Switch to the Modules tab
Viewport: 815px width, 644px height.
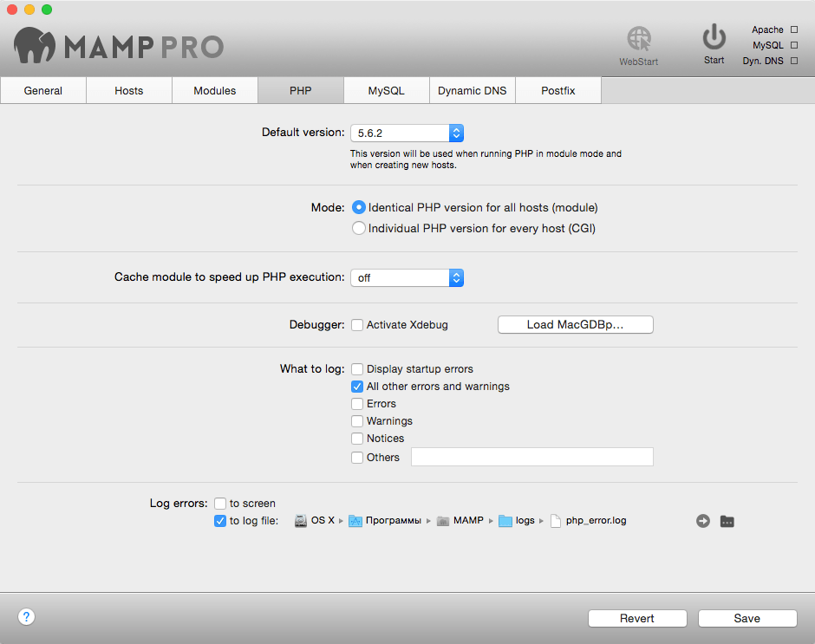215,90
